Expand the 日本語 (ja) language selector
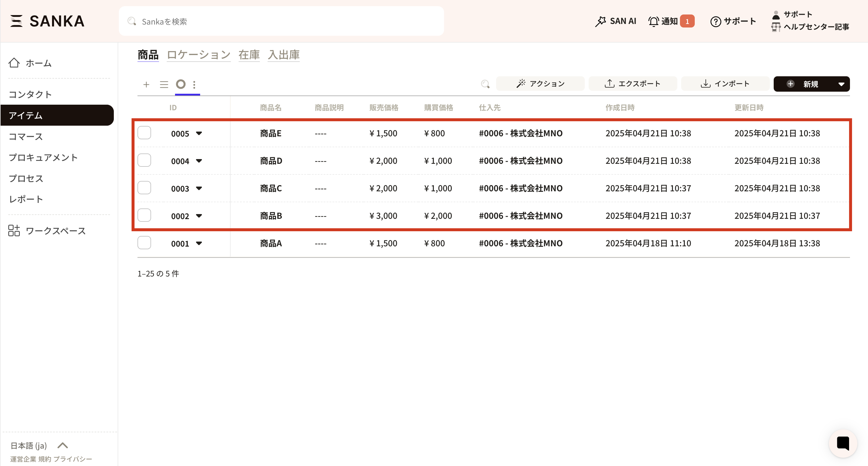Viewport: 868px width, 466px height. click(x=39, y=445)
